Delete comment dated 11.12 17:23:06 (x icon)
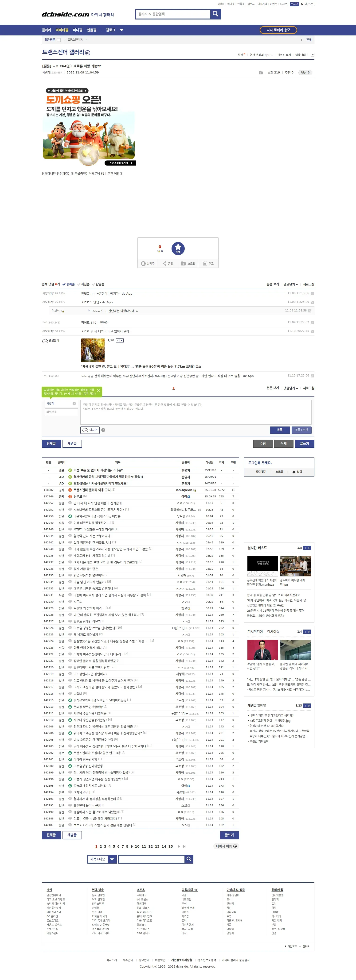 pyautogui.click(x=312, y=376)
